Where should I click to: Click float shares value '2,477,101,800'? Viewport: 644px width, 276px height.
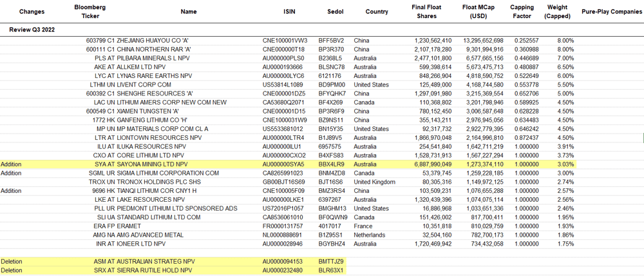click(x=433, y=59)
